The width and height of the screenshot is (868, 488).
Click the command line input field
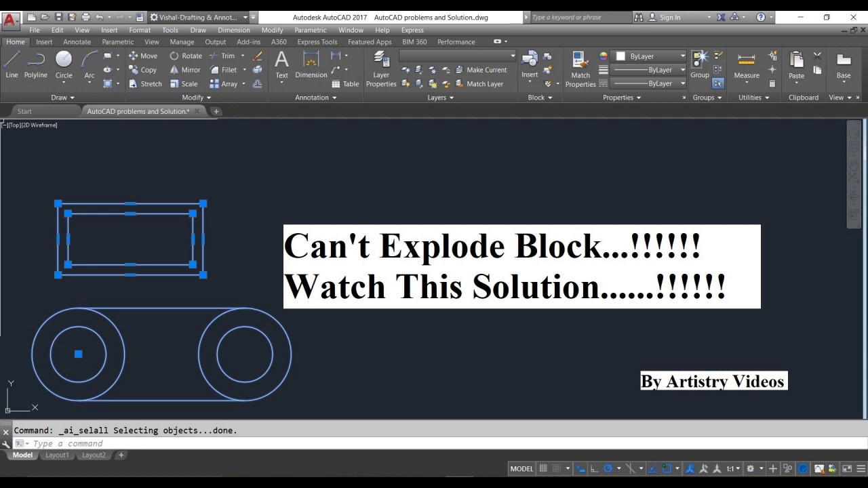[441, 443]
